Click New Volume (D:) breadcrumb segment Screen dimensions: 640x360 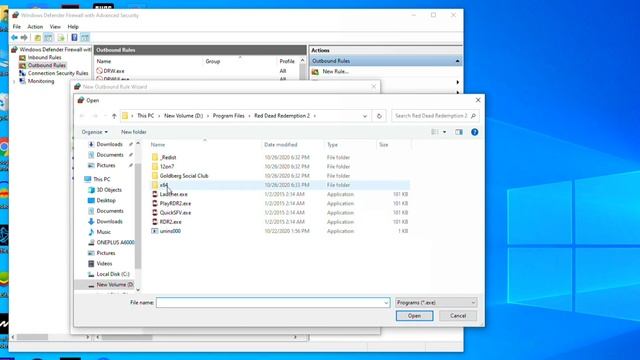click(183, 116)
